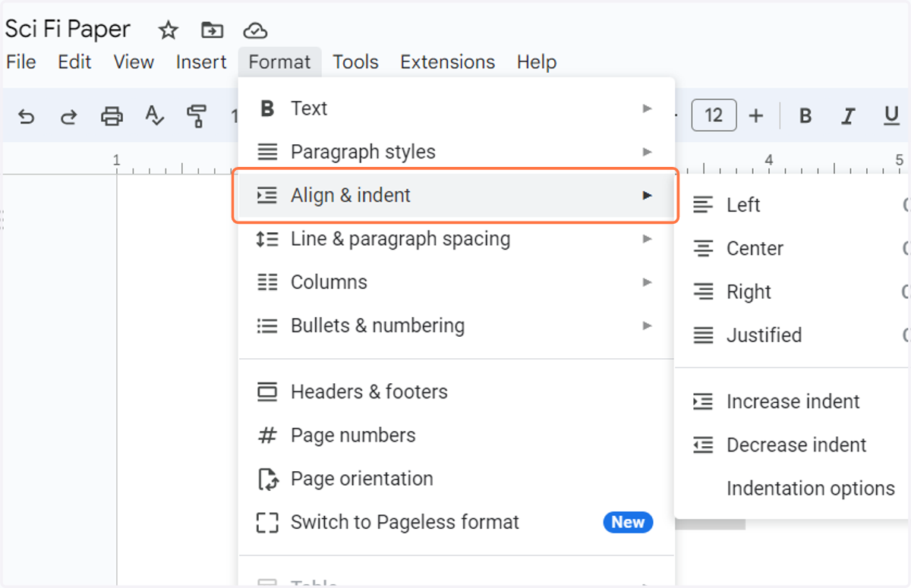Open Indentation options
Screen dimensions: 911x588
793,488
